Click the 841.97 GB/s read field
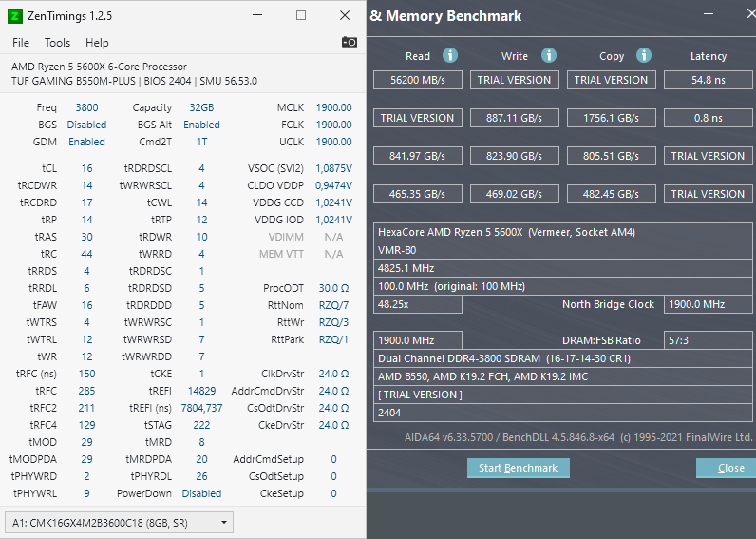 [x=418, y=156]
